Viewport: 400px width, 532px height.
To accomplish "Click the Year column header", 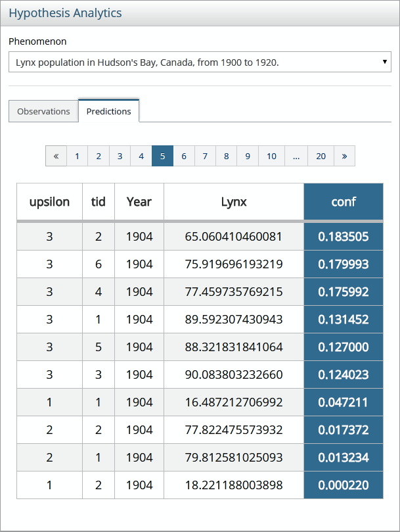I will pyautogui.click(x=139, y=202).
